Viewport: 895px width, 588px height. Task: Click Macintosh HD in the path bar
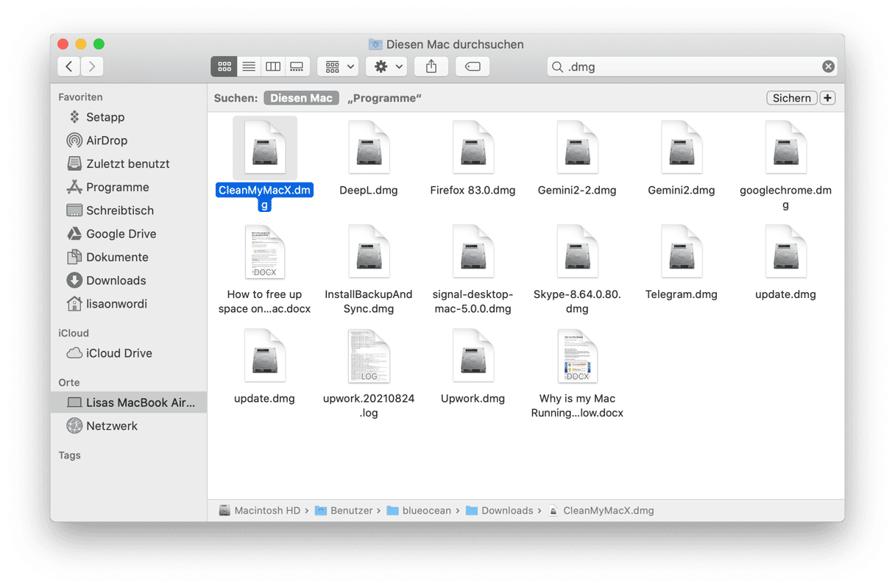[x=260, y=510]
